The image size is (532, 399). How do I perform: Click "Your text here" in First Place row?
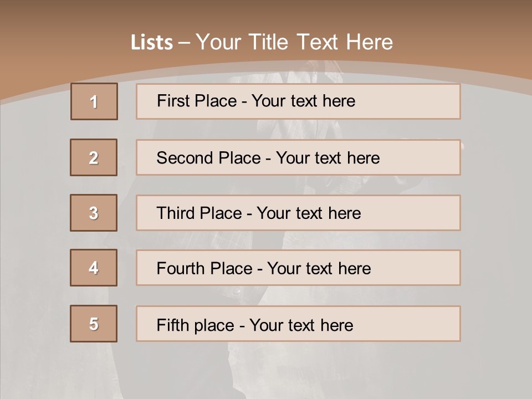pyautogui.click(x=303, y=101)
